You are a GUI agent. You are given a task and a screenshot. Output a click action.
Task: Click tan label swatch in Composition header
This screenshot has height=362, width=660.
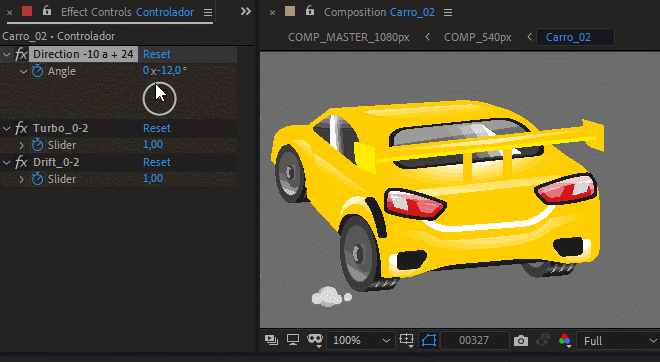coord(290,11)
